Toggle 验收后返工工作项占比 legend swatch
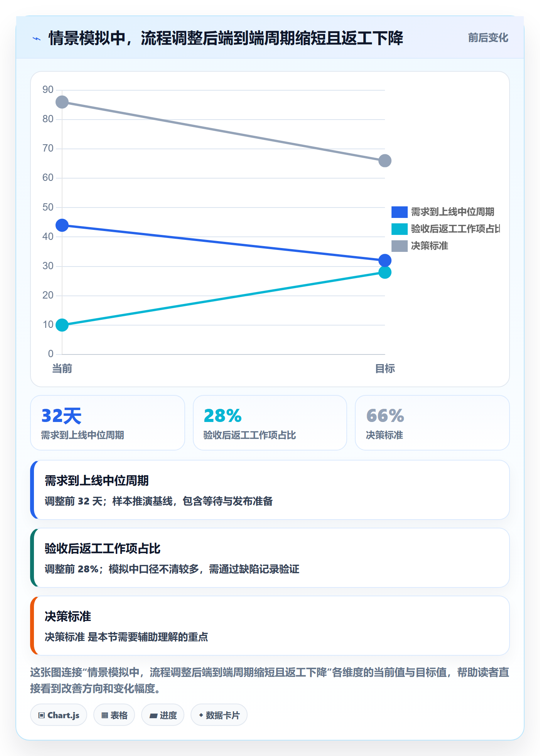 tap(399, 229)
